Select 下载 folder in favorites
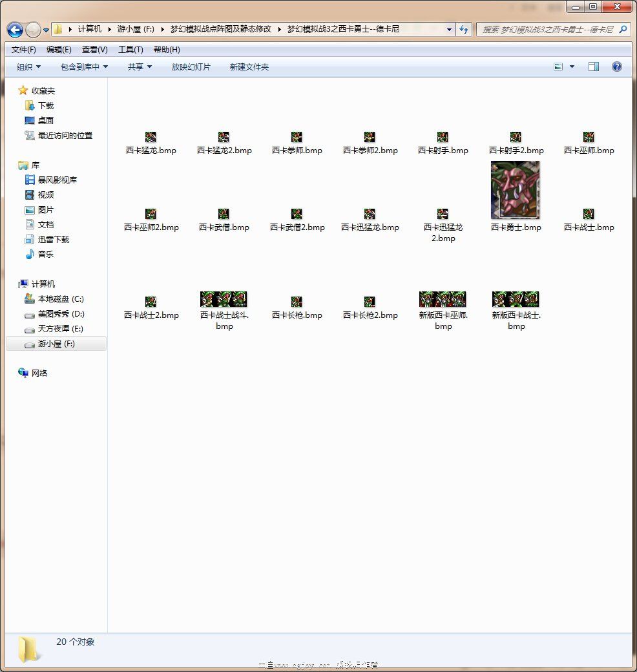This screenshot has width=637, height=672. [x=45, y=105]
